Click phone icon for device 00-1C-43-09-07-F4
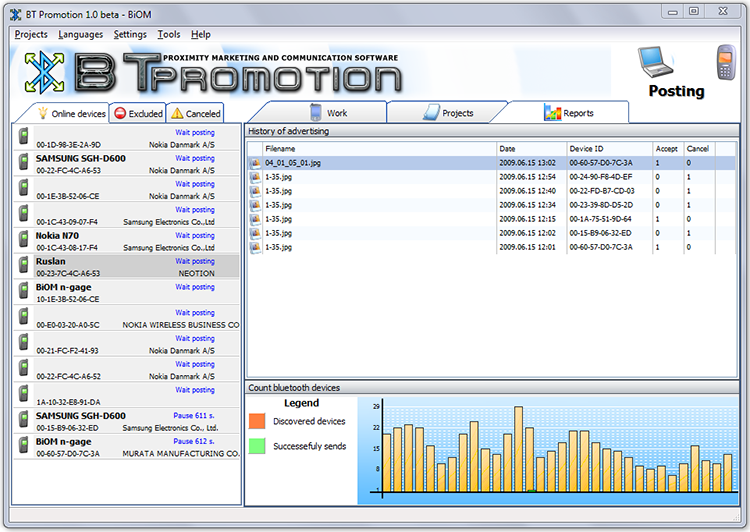Image resolution: width=750 pixels, height=532 pixels. tap(23, 213)
